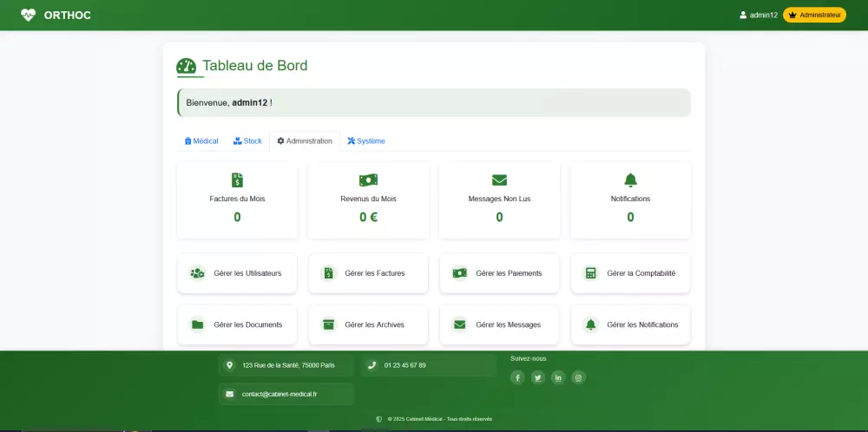Viewport: 868px width, 432px height.
Task: Click the ORTHOC heartbeat logo icon
Action: point(28,15)
